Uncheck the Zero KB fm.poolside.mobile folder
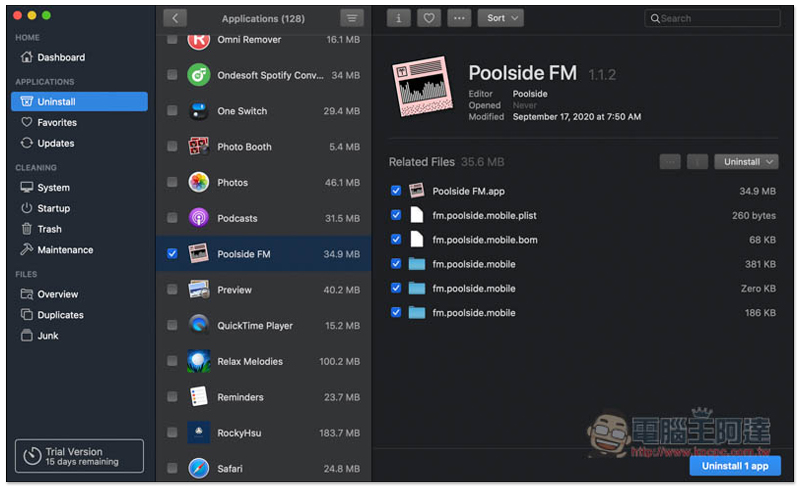Viewport: 800px width, 488px height. (396, 288)
